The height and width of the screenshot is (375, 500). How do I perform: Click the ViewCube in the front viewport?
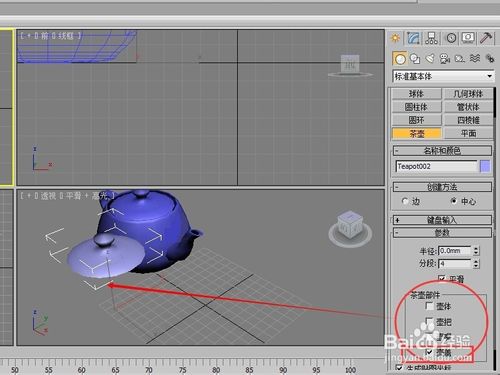(350, 64)
